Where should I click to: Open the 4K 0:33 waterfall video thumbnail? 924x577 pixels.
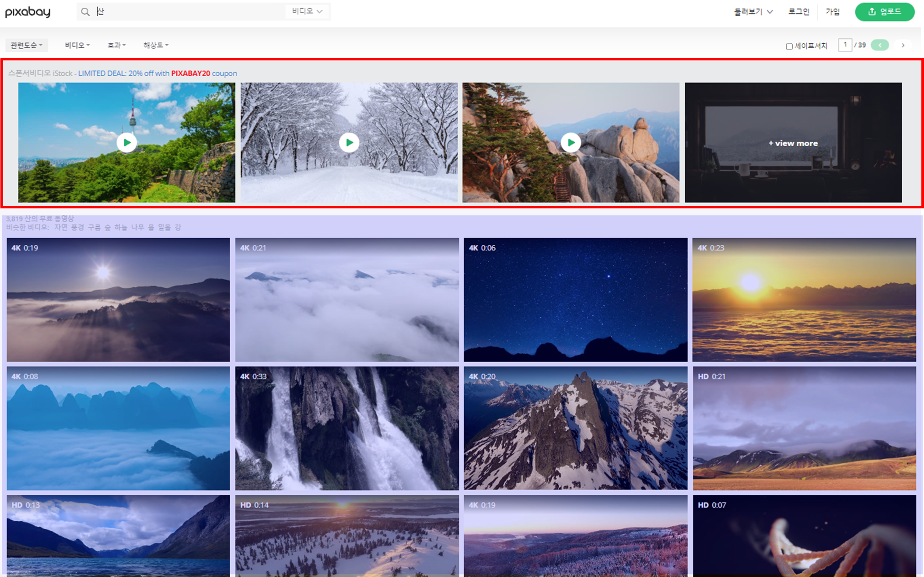347,428
